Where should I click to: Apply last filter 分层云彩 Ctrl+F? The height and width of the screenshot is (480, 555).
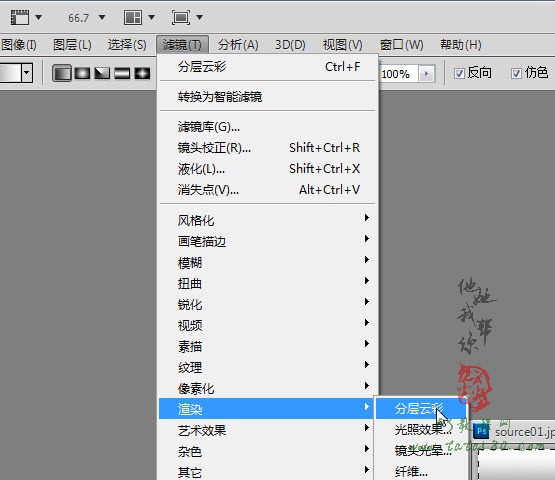(268, 67)
